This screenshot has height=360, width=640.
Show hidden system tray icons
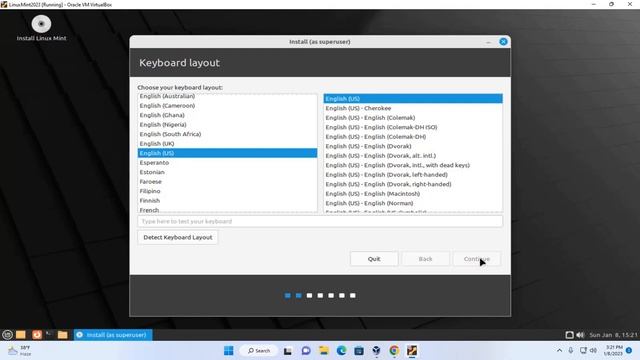click(x=559, y=351)
